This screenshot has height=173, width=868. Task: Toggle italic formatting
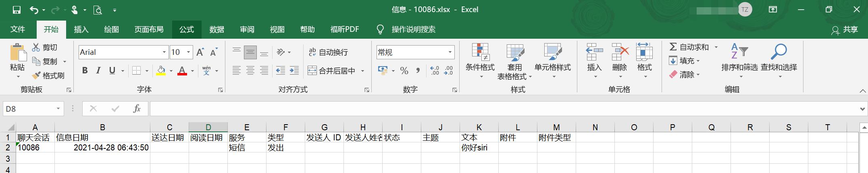[98, 71]
